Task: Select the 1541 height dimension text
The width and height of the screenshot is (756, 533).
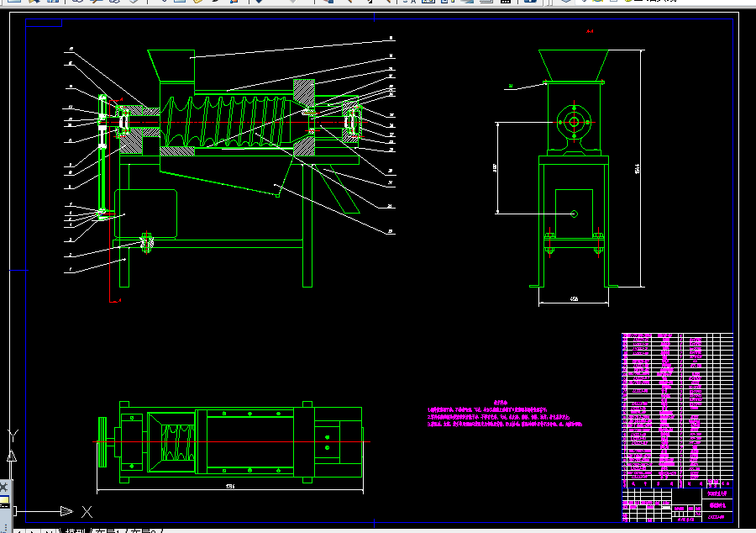Action: [x=638, y=168]
